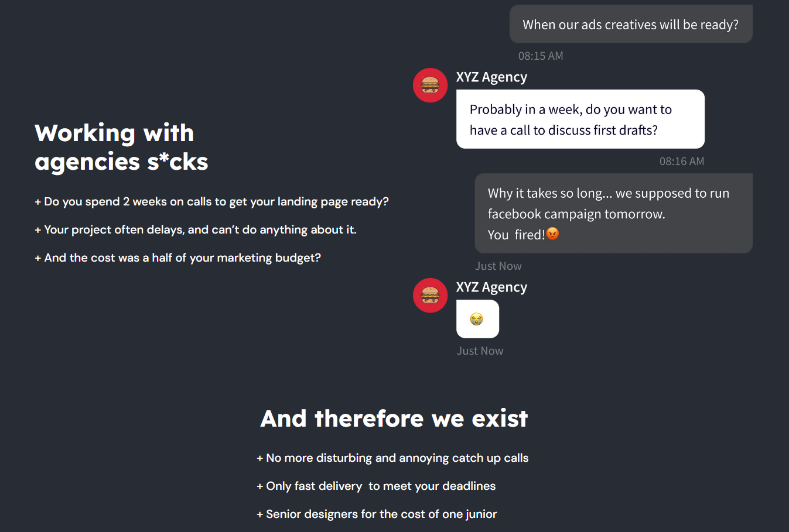Image resolution: width=789 pixels, height=532 pixels.
Task: Click the first XYZ Agency burger avatar
Action: pyautogui.click(x=431, y=85)
